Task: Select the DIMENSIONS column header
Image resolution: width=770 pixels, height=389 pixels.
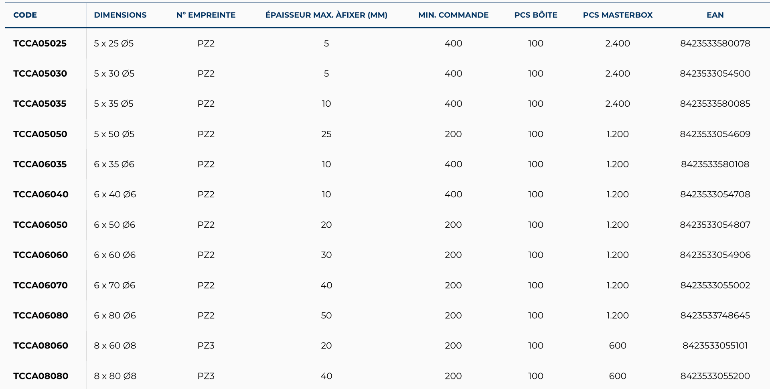Action: 120,15
